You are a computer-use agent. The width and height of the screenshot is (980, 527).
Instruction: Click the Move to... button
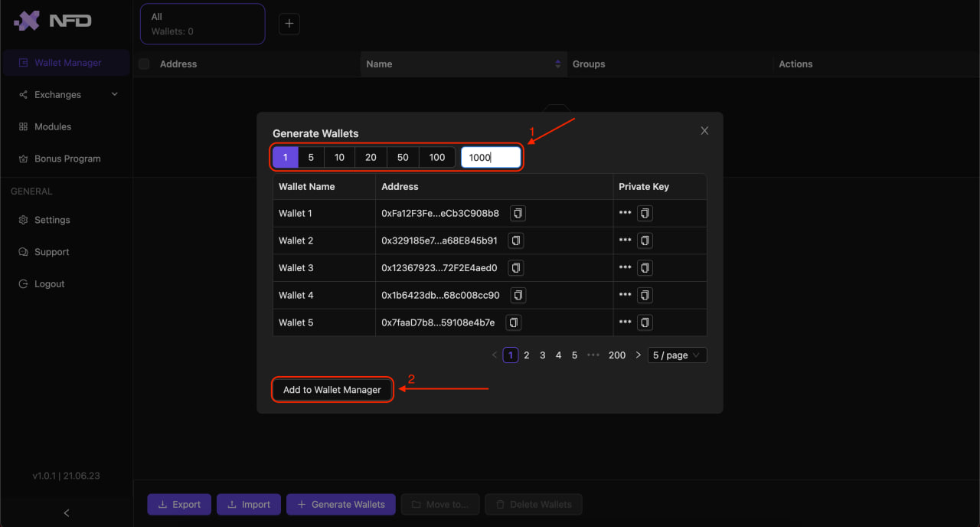(440, 504)
